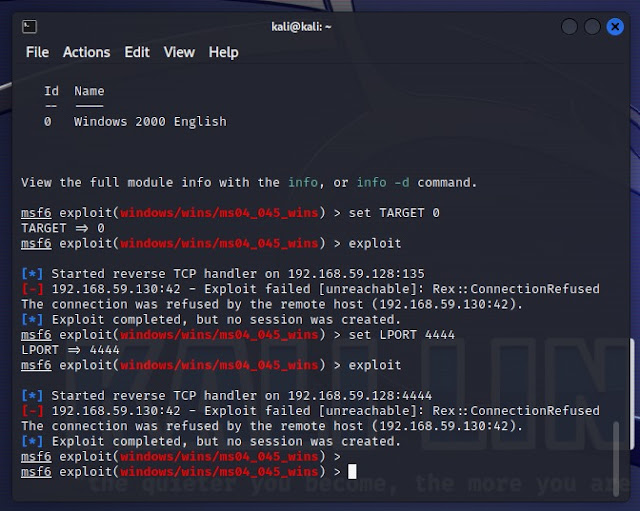The image size is (640, 511).
Task: Open the Edit menu
Action: [137, 52]
